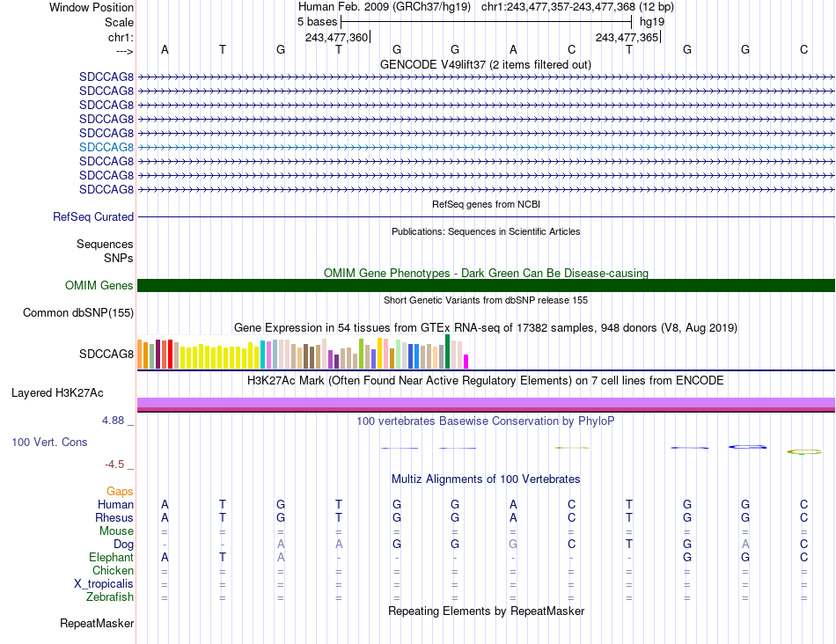Open the H3K27Ac Mark on 7 cell lines title
This screenshot has height=644, width=836.
486,381
